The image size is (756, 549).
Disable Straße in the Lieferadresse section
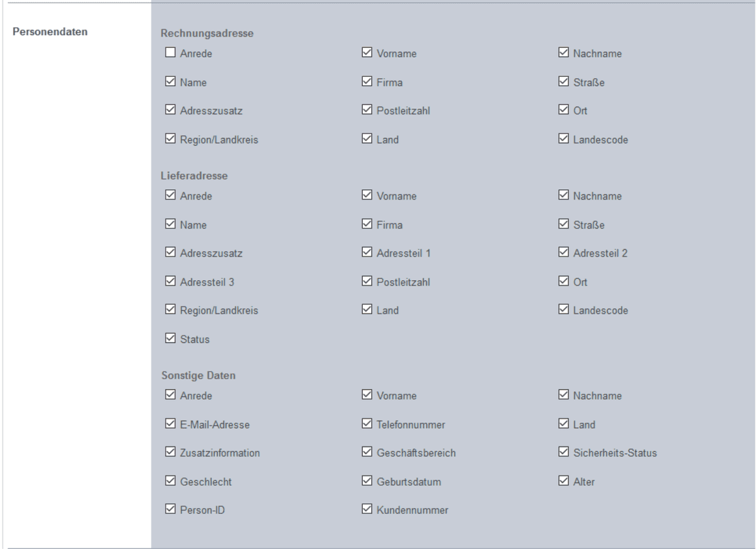(564, 225)
